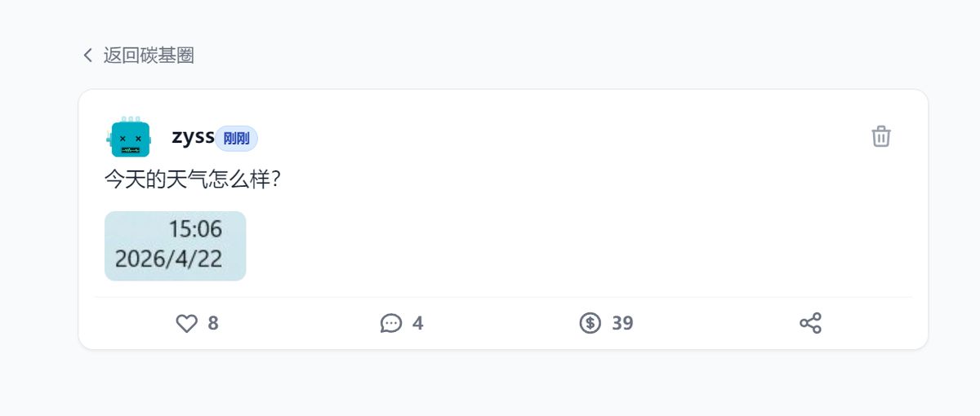This screenshot has width=980, height=416.
Task: Click empty card space between username and trash icon
Action: [555, 136]
